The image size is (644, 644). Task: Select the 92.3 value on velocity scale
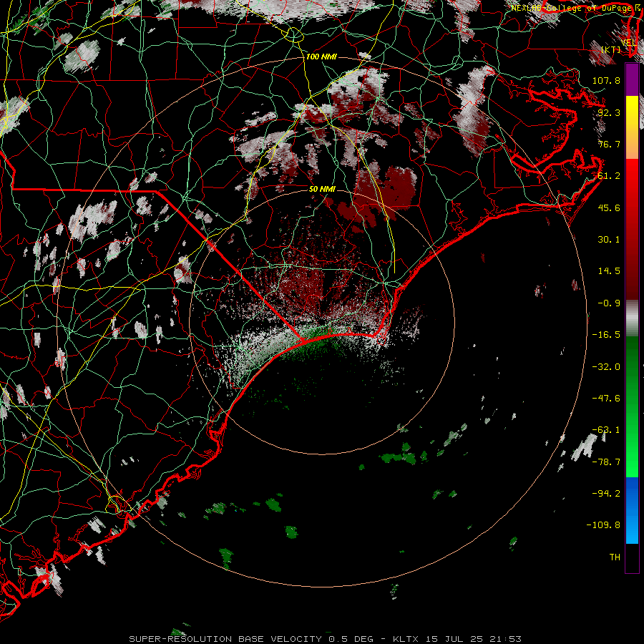pyautogui.click(x=609, y=112)
